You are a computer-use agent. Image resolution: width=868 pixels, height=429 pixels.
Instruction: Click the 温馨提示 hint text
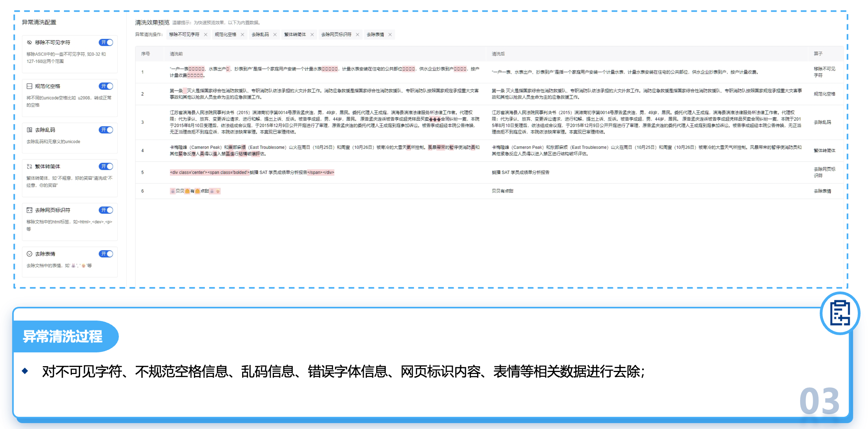coord(216,23)
